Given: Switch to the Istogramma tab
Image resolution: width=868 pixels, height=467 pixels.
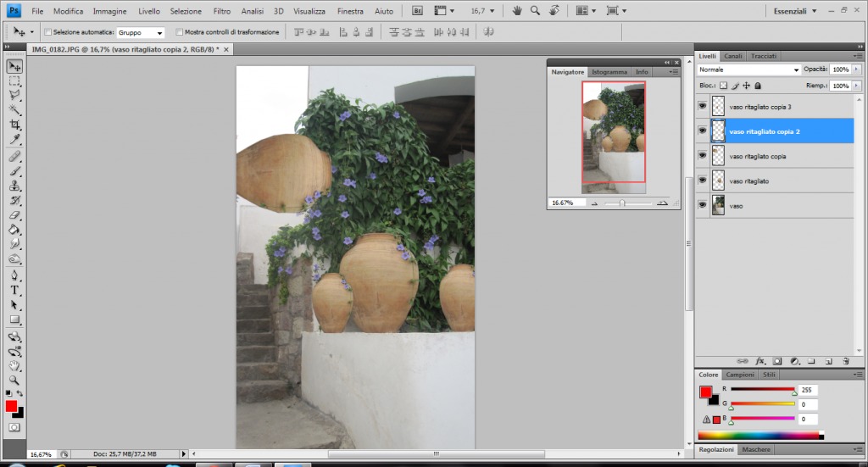Looking at the screenshot, I should (x=609, y=72).
